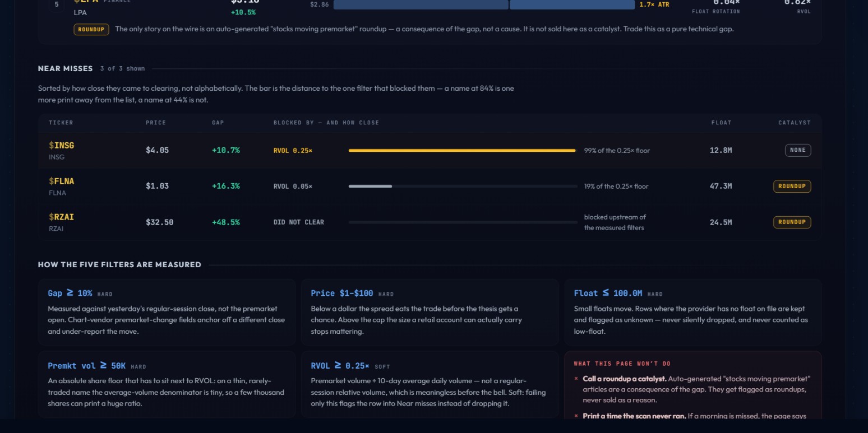Screen dimensions: 868x433
Task: Click the ROUNDUP badge in the LPA card
Action: pyautogui.click(x=91, y=29)
